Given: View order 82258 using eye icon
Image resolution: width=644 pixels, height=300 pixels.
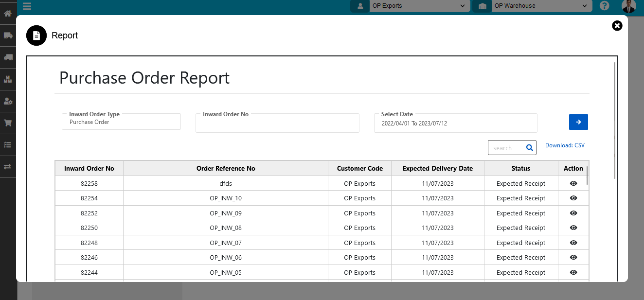Looking at the screenshot, I should coord(573,183).
